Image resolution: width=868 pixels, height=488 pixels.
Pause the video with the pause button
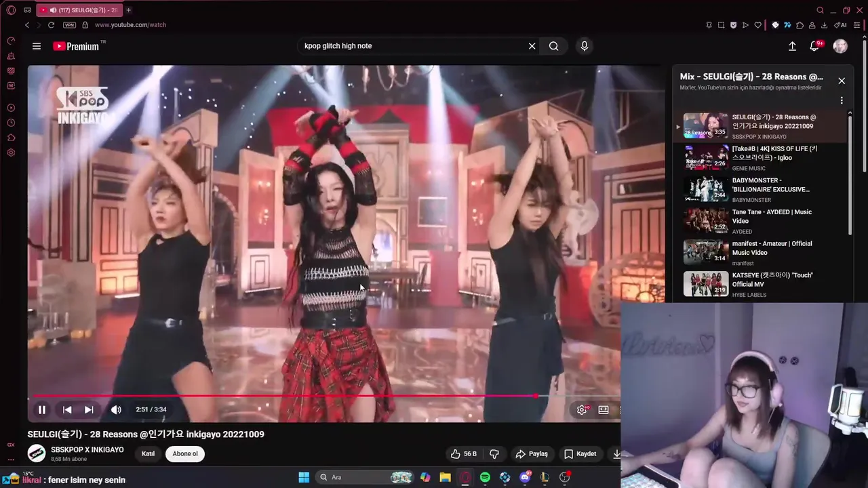(x=41, y=409)
